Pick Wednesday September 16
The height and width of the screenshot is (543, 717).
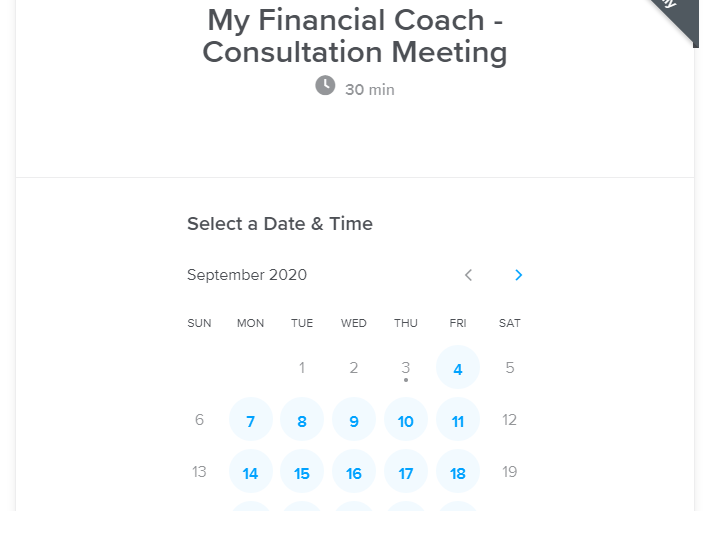[x=354, y=473]
